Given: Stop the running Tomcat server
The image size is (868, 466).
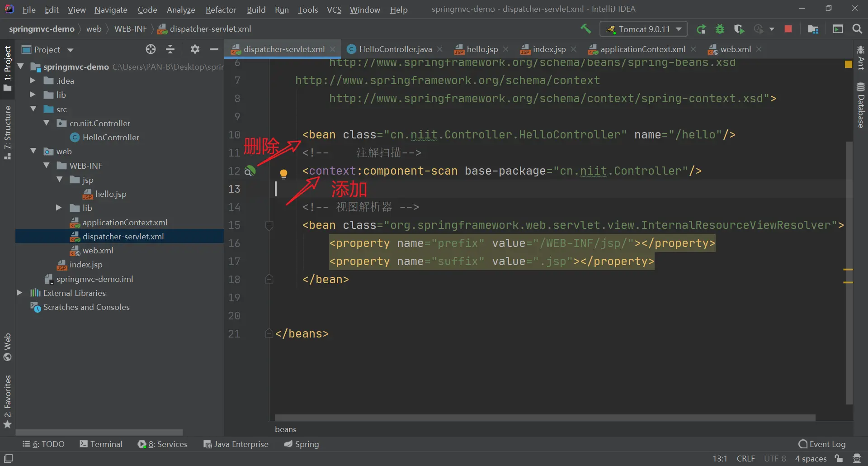Looking at the screenshot, I should coord(788,29).
